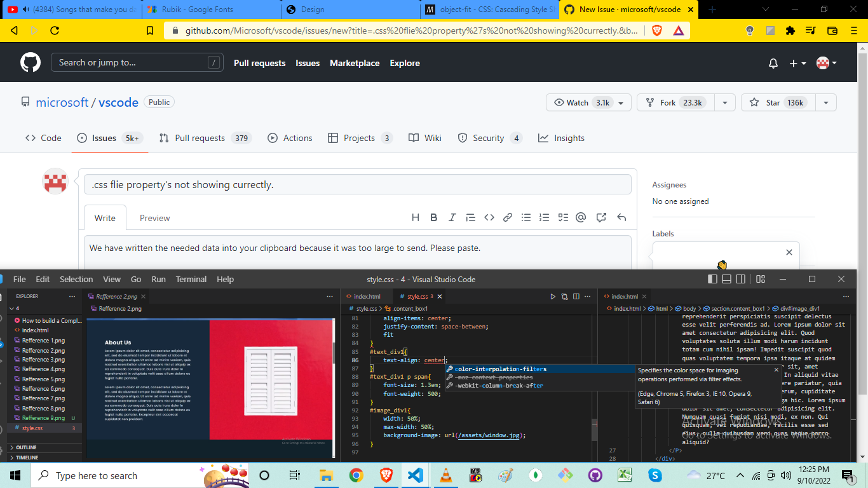Open the Star lists dropdown
The image size is (868, 488).
click(x=826, y=102)
